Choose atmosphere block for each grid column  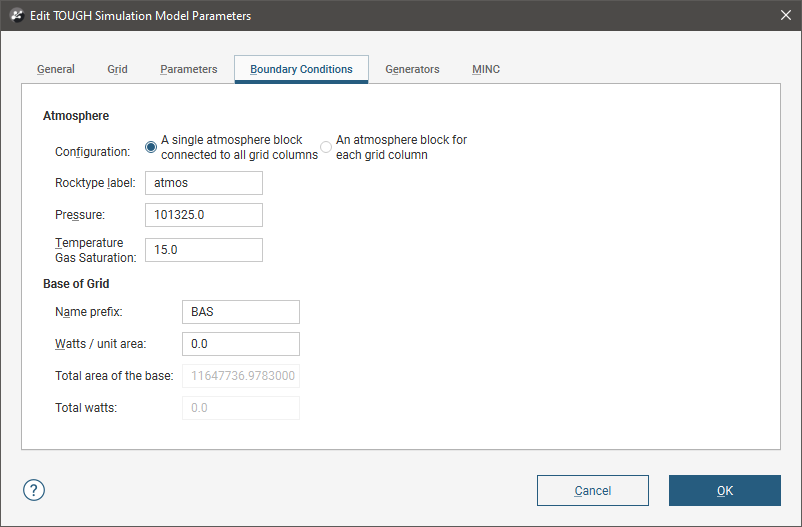(326, 147)
